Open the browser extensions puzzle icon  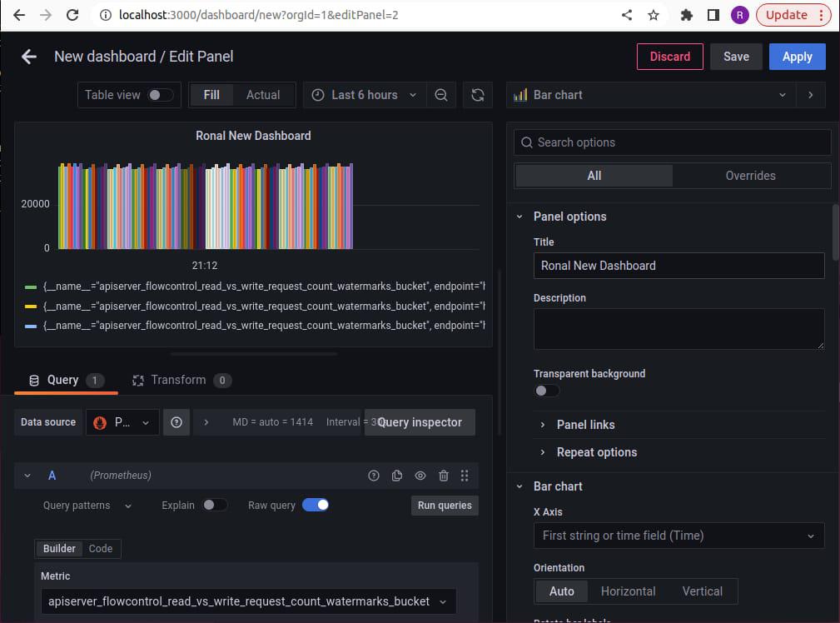(686, 15)
